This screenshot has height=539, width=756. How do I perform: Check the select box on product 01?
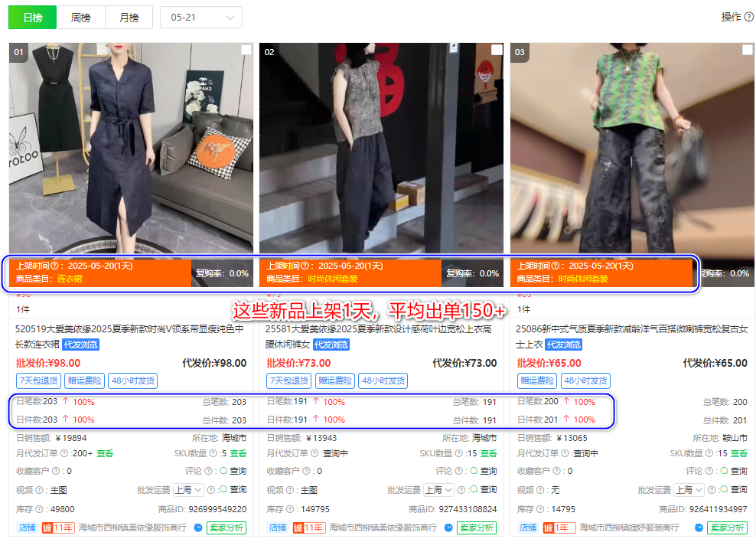coord(246,51)
